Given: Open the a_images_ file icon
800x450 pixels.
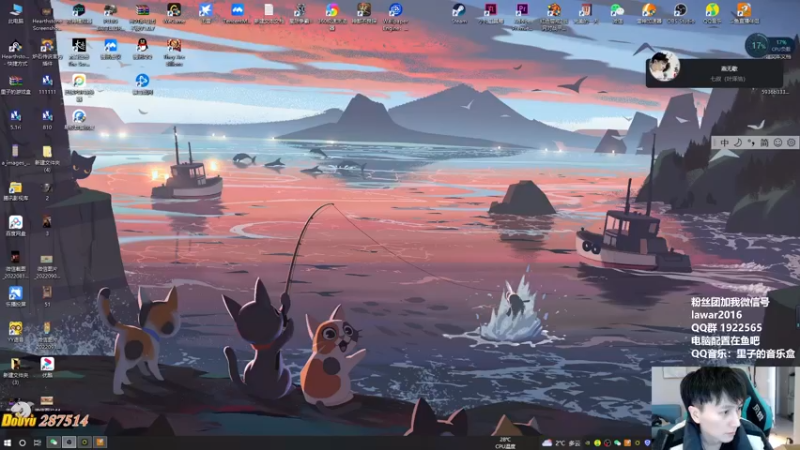Looking at the screenshot, I should tap(15, 155).
